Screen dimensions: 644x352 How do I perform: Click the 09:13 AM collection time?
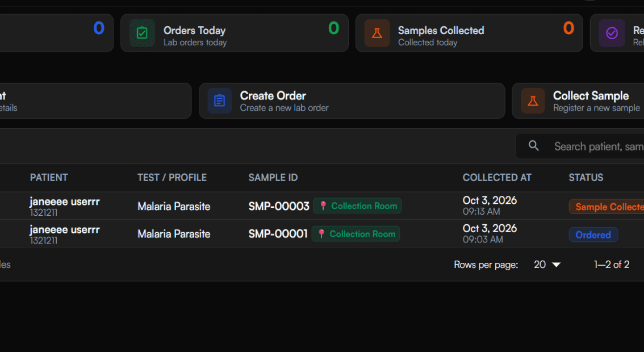[482, 212]
